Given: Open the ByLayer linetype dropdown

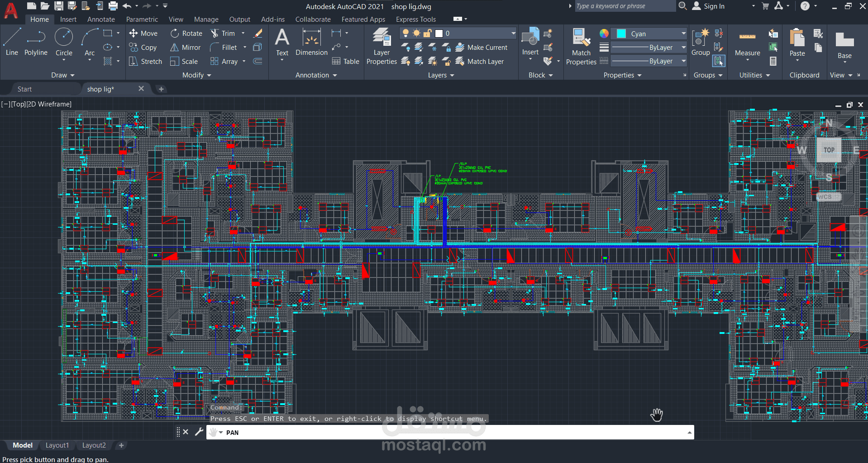Looking at the screenshot, I should pos(683,61).
